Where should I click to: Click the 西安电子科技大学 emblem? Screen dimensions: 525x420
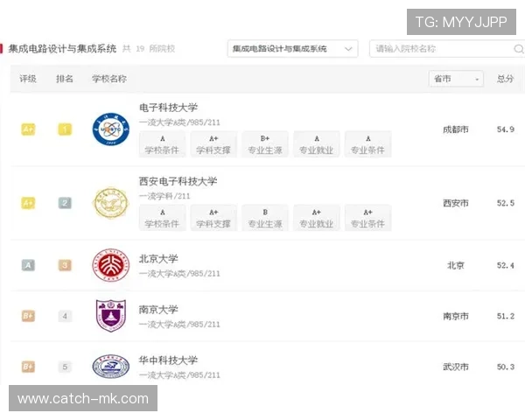pos(110,203)
